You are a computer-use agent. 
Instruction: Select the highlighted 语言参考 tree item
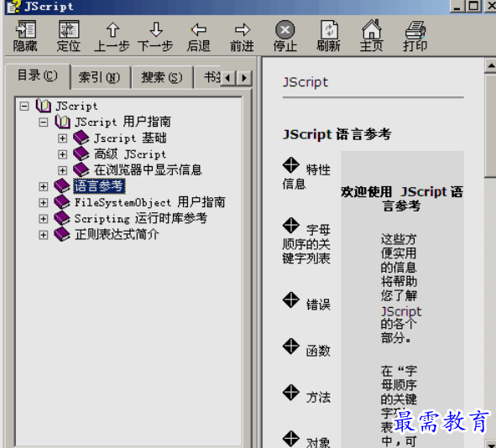[99, 186]
